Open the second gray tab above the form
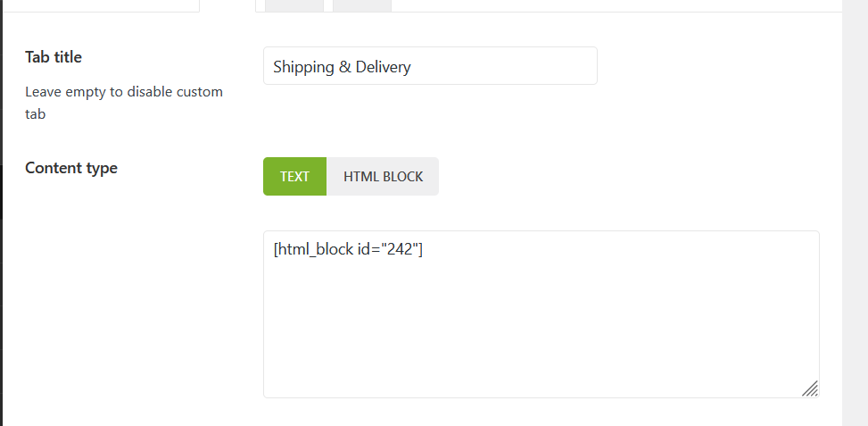Viewport: 868px width, 426px height. coord(361,5)
